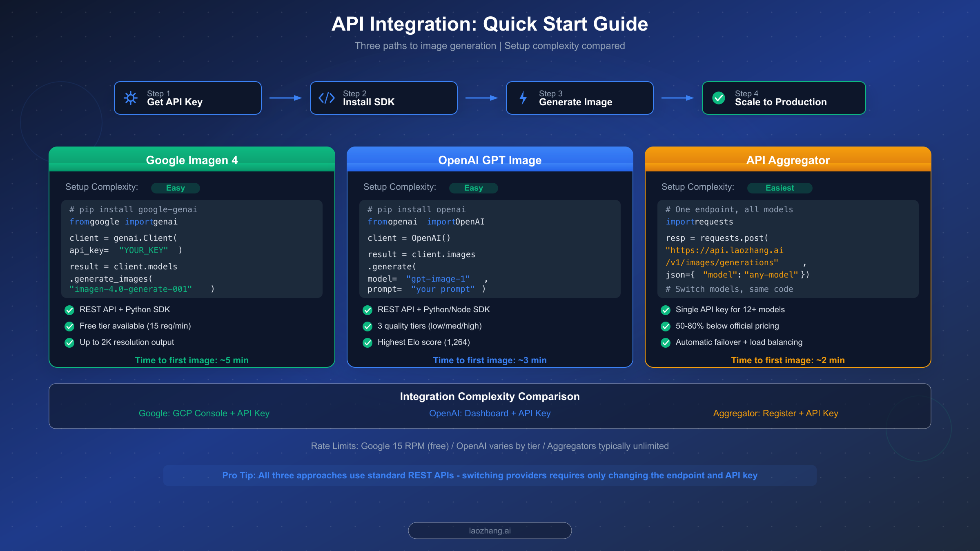This screenshot has height=551, width=980.
Task: Click the checkmark beside 'REST API + Python SDK'
Action: point(69,310)
